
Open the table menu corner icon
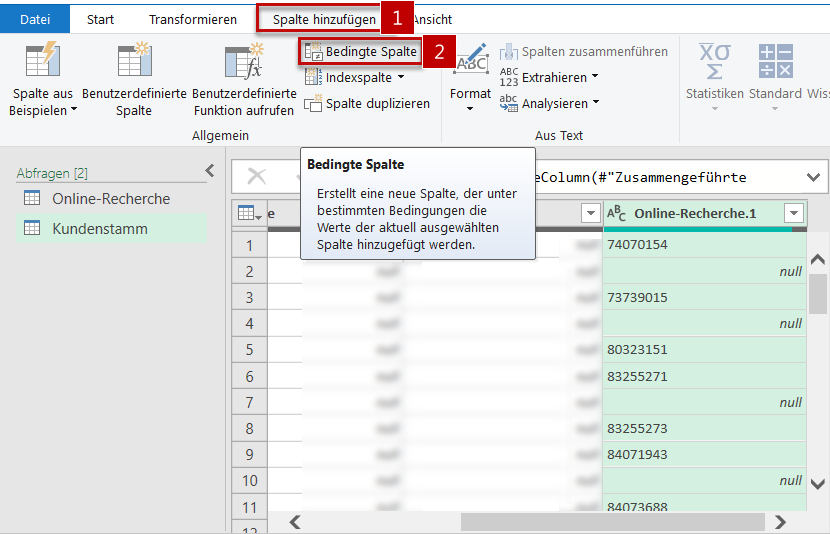point(249,213)
